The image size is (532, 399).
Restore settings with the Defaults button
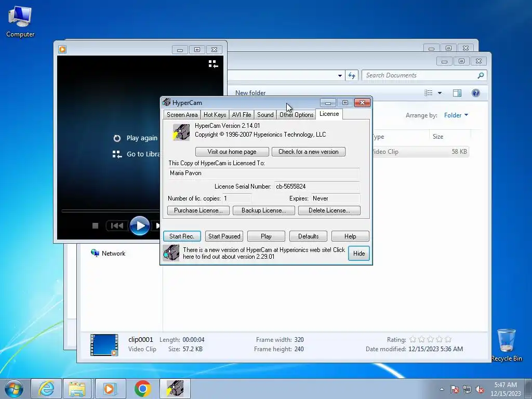308,236
